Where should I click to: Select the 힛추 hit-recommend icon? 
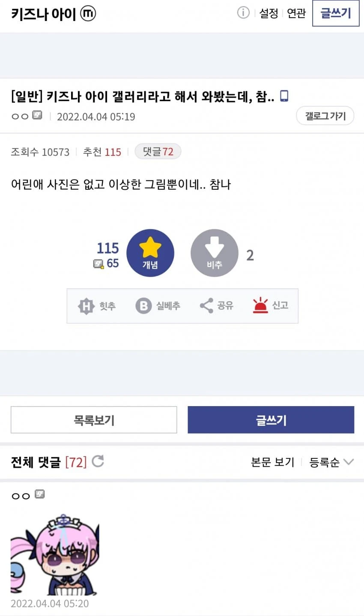[x=85, y=306]
